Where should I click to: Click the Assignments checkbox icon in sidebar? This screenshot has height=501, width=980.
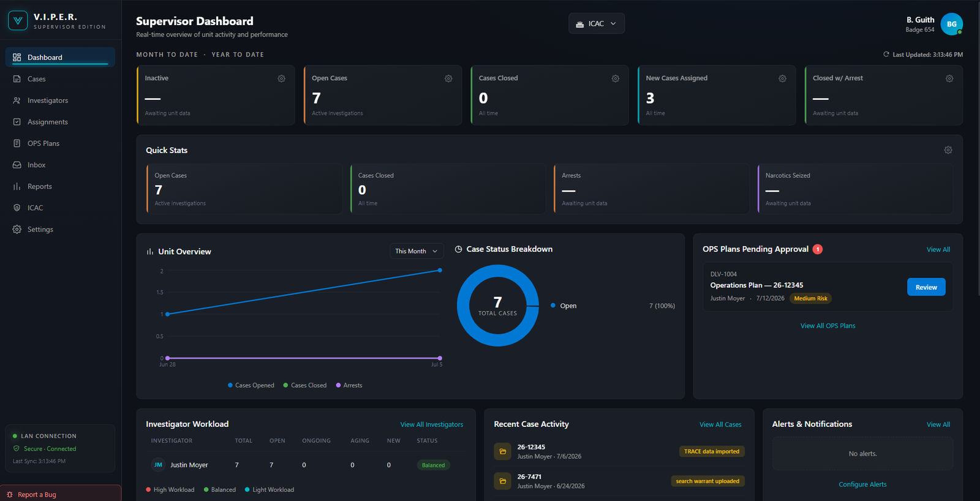coord(17,122)
